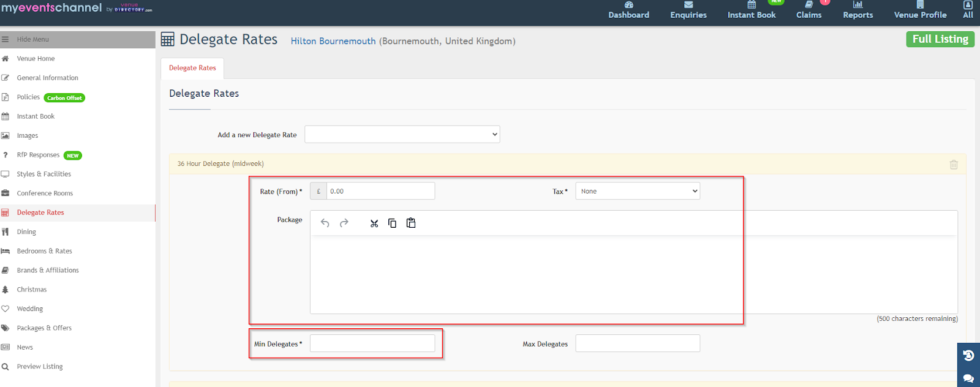
Task: Click the history icon at bottom right
Action: tap(968, 355)
